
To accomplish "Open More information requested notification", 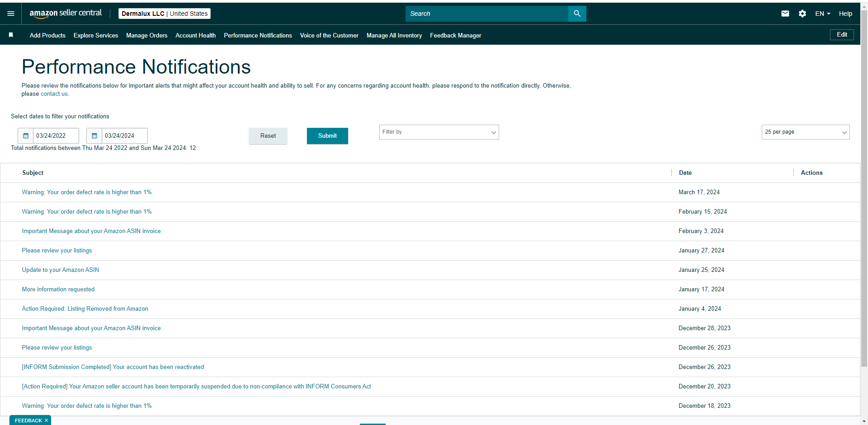I will click(58, 290).
